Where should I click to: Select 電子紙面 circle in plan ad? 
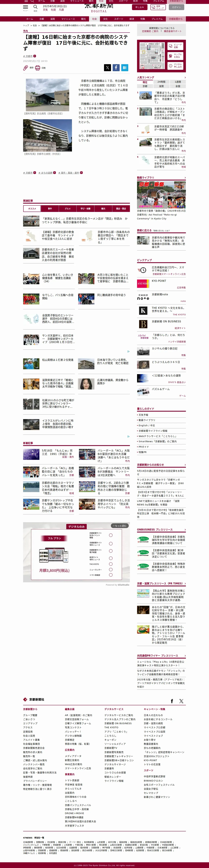(x=111, y=551)
